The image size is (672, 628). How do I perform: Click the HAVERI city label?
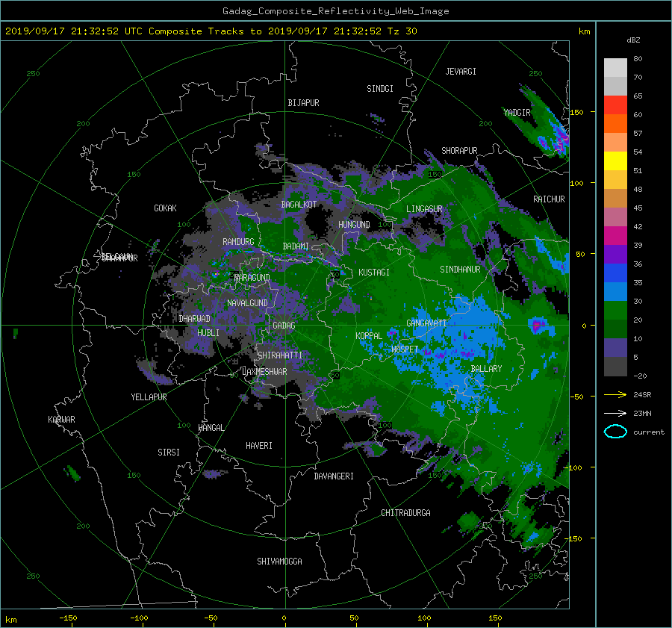[259, 446]
